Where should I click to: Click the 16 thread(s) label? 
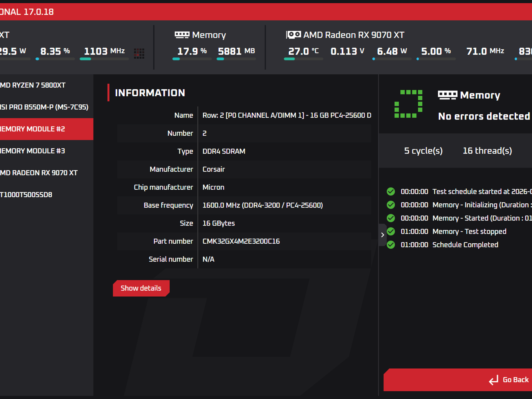pos(487,151)
